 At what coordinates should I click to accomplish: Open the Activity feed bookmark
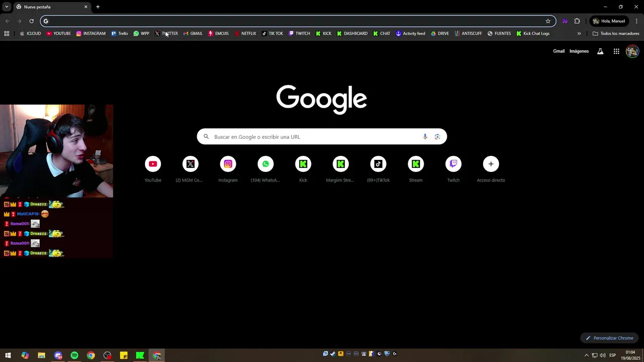click(x=411, y=34)
